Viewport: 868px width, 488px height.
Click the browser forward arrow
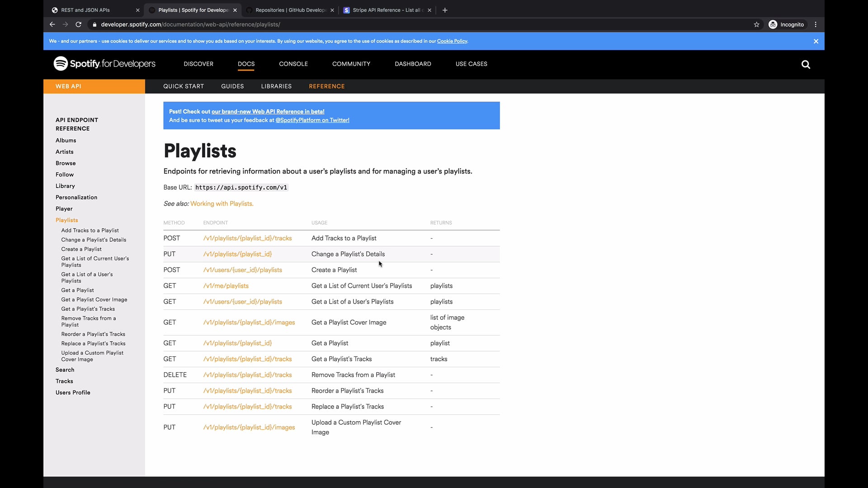[65, 24]
